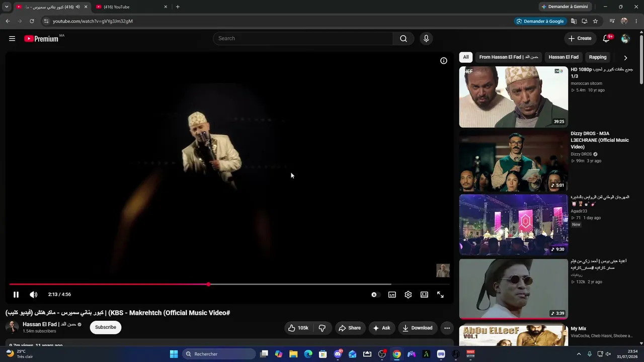This screenshot has width=644, height=362.
Task: Open the 3:39 video thumbnail with sunglasses
Action: click(x=514, y=289)
